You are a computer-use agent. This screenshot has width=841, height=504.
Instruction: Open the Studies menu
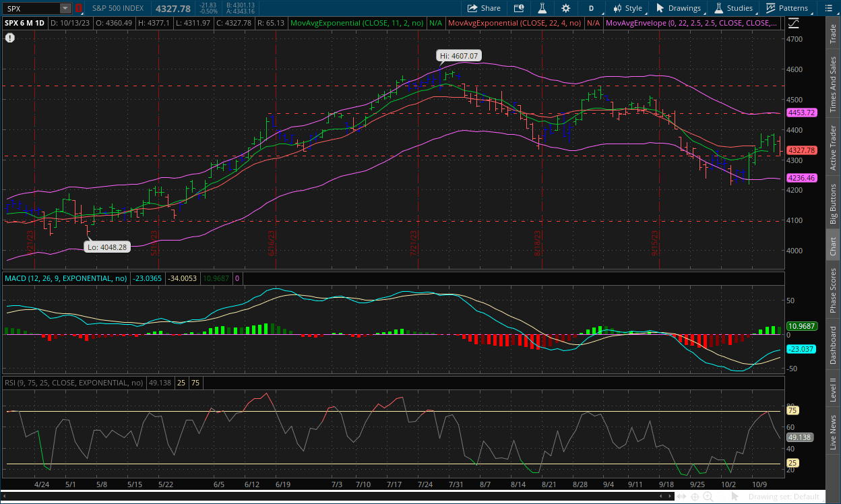(733, 8)
